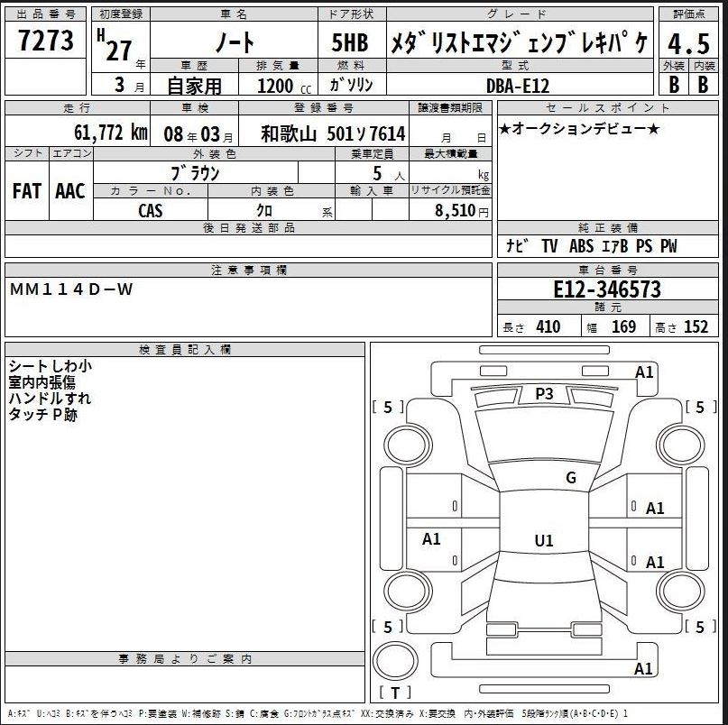Click PS in genuine equipment
This screenshot has width=728, height=725.
pyautogui.click(x=644, y=246)
